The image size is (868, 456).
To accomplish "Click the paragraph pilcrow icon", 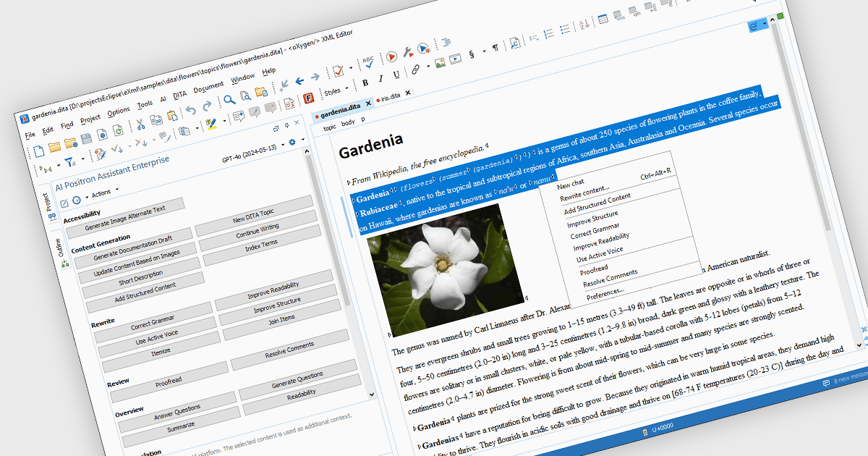I will (x=495, y=48).
